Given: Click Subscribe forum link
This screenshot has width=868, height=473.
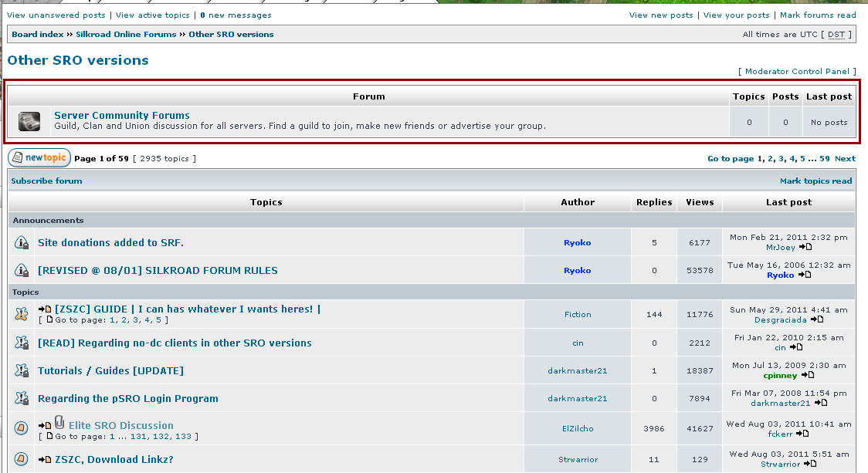Looking at the screenshot, I should 46,181.
